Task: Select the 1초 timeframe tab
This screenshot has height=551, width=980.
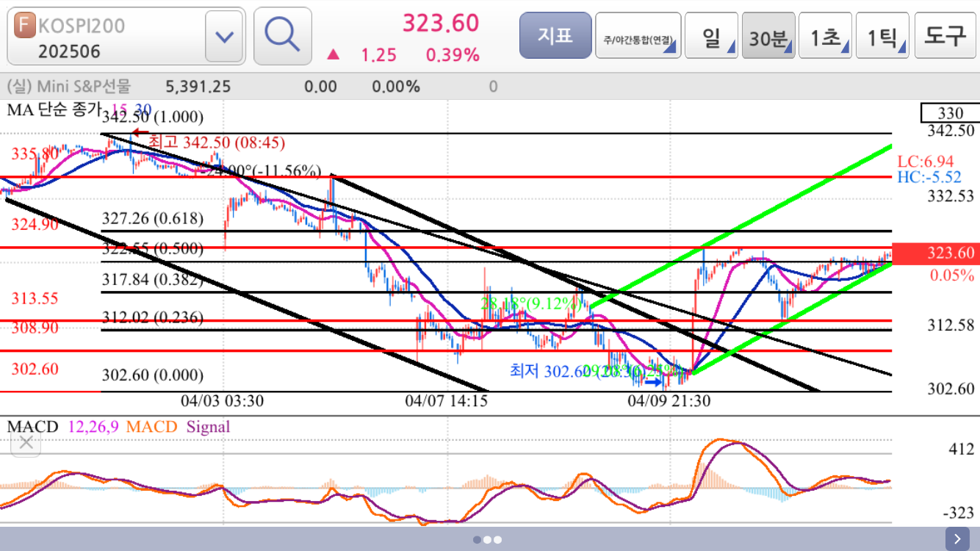Action: coord(825,36)
